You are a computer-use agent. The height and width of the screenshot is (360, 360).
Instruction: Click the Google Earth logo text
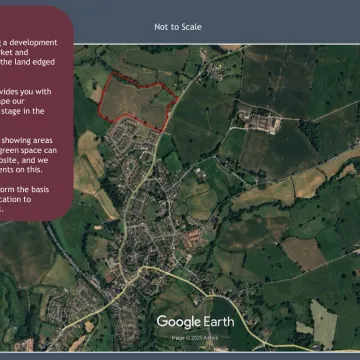195,322
